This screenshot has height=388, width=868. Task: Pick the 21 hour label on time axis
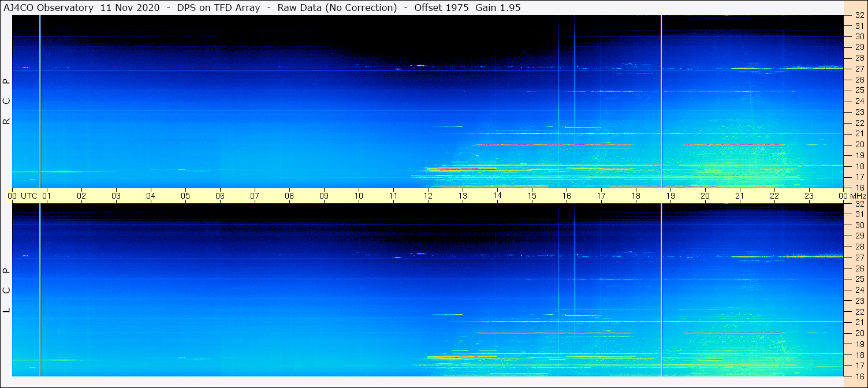click(x=740, y=196)
